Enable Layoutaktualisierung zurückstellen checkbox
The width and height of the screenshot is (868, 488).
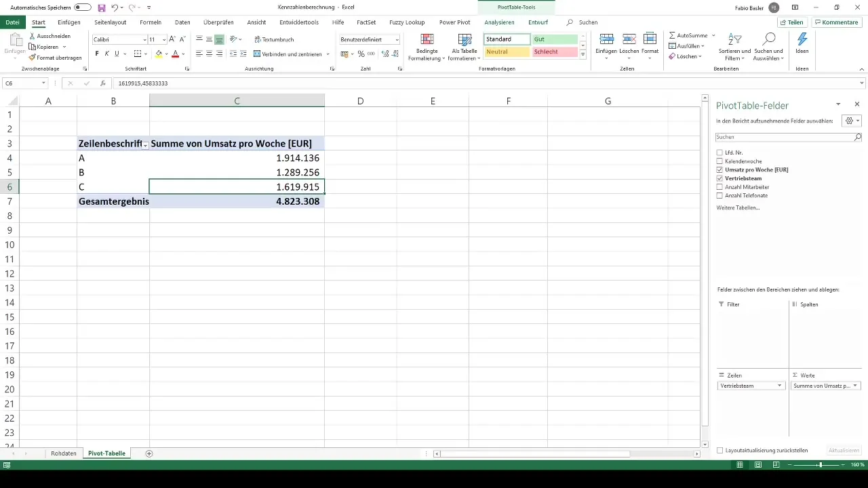coord(719,450)
